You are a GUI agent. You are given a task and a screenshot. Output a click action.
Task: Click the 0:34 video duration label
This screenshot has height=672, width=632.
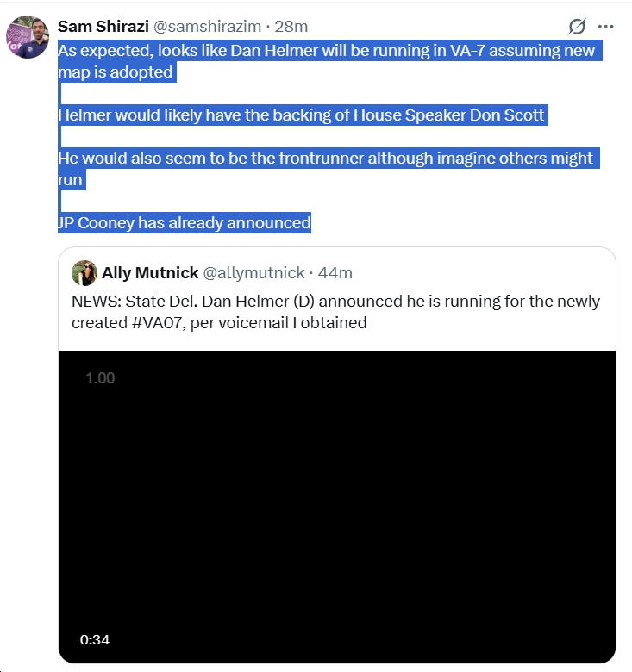pos(95,639)
